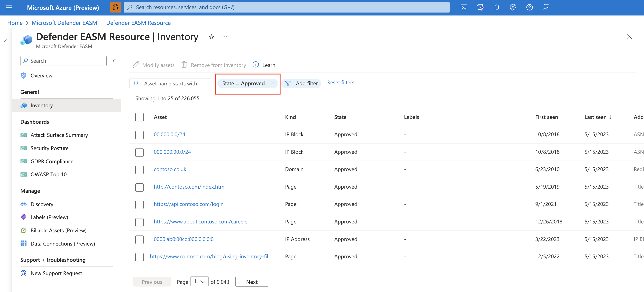Click Next page button in pagination
Screen dimensions: 644x292
point(252,281)
